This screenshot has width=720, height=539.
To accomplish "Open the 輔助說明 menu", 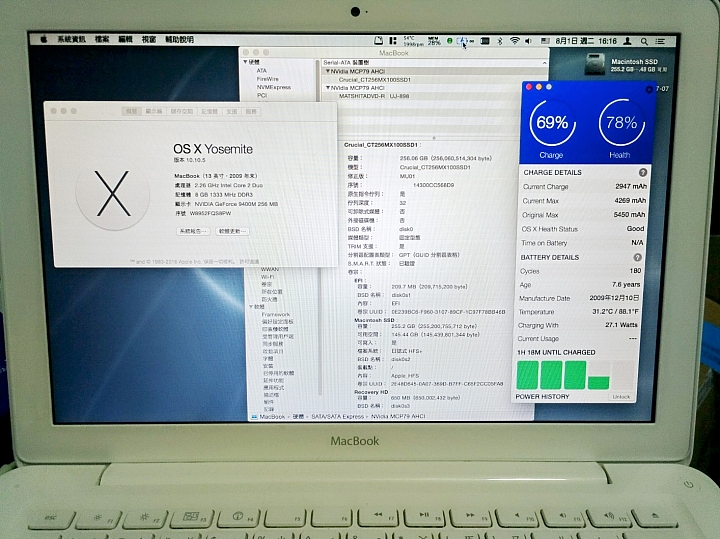I will [x=180, y=39].
